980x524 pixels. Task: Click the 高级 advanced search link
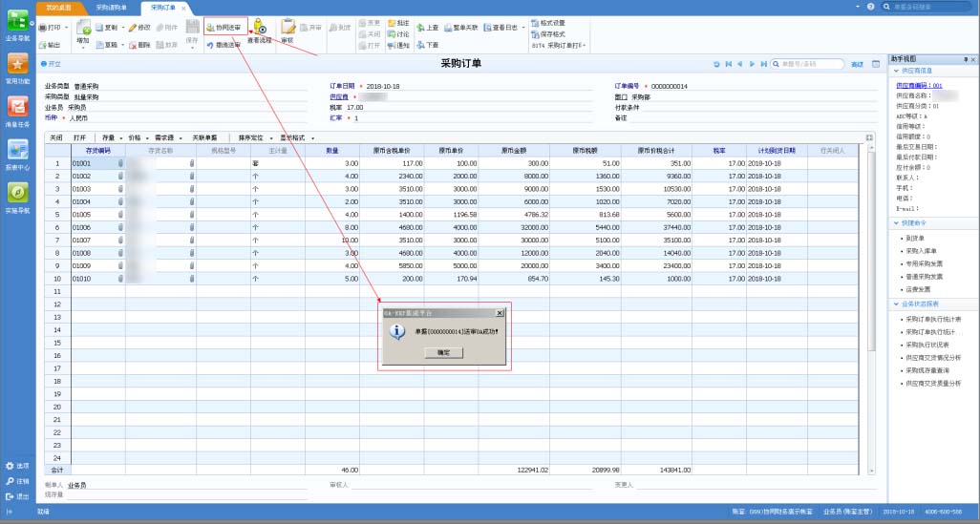857,64
